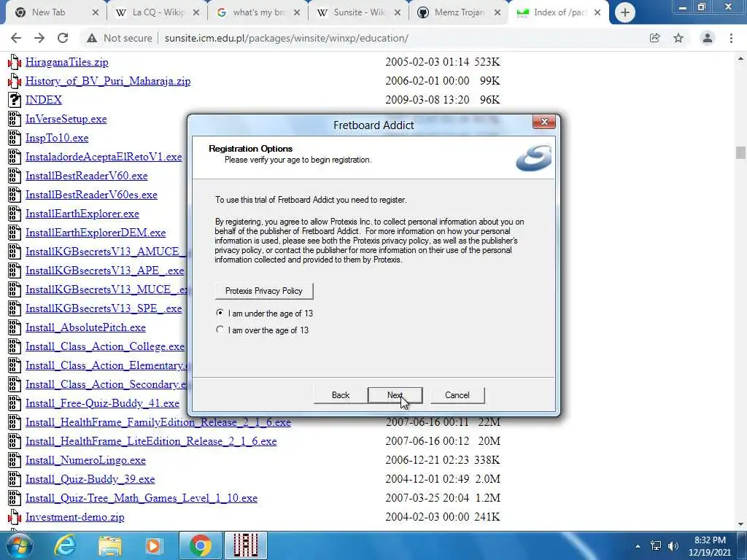Select the Index of /pac tab
The height and width of the screenshot is (560, 747).
[x=558, y=12]
